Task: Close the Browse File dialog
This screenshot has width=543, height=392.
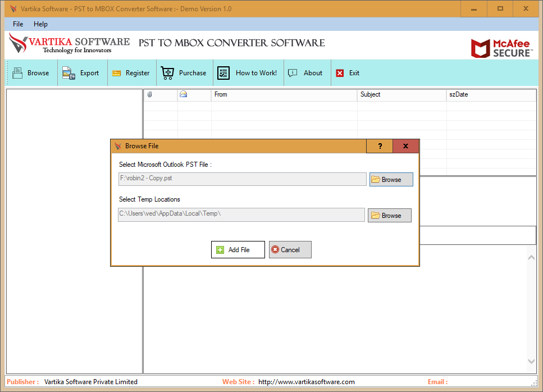Action: tap(405, 146)
